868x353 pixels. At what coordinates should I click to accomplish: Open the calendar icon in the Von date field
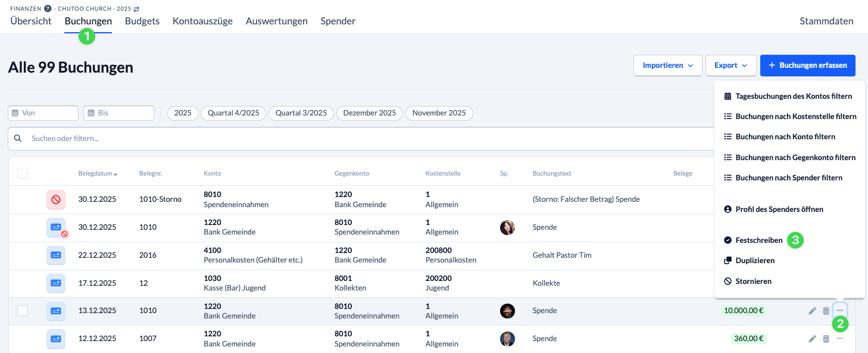click(x=14, y=113)
